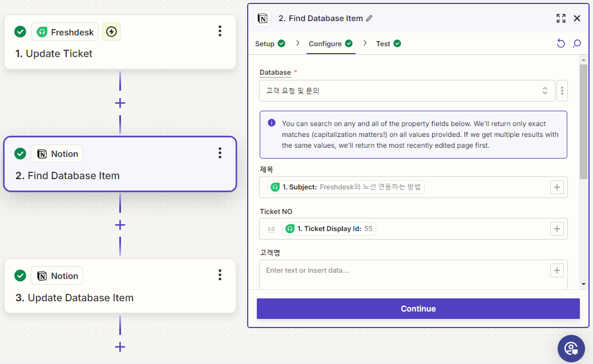The width and height of the screenshot is (593, 364).
Task: Add step between Update Ticket and Find Database Item
Action: pyautogui.click(x=120, y=103)
